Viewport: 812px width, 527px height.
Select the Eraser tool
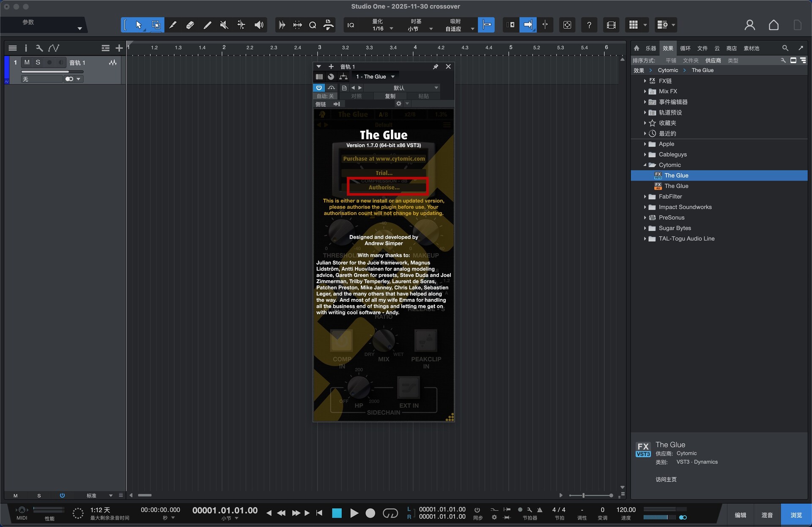190,25
